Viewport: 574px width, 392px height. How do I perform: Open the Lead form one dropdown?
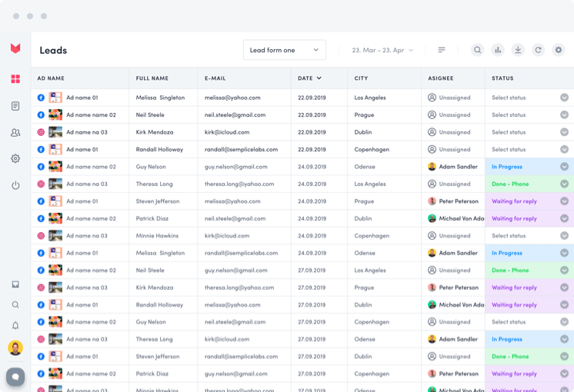(285, 50)
